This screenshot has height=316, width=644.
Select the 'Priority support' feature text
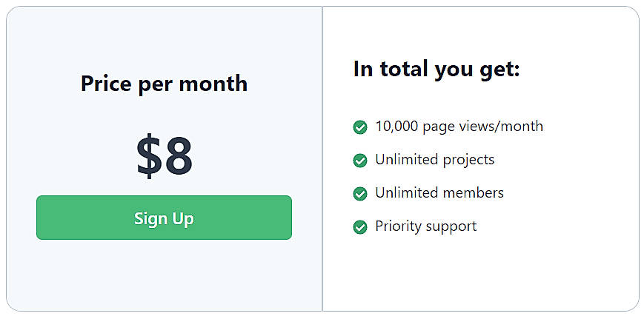pos(426,226)
